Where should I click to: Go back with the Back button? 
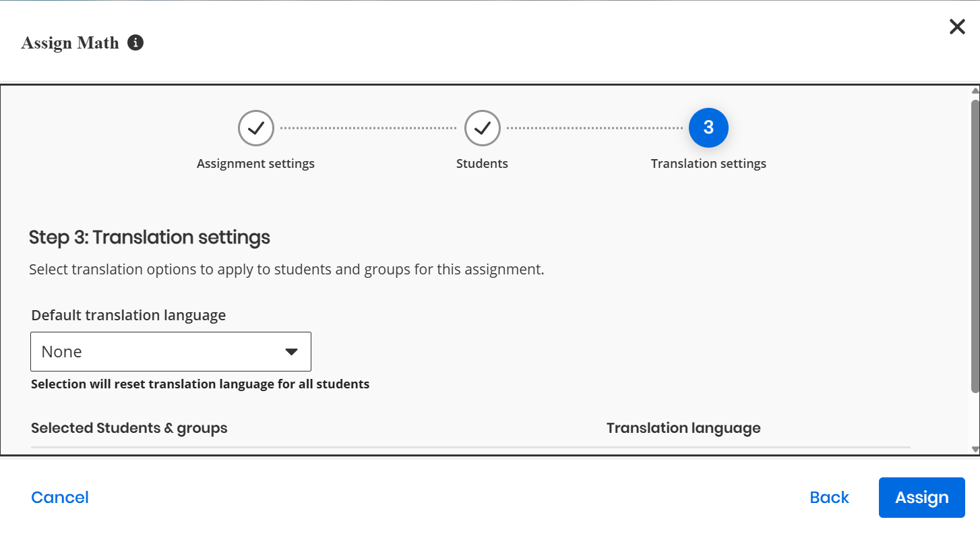coord(829,498)
